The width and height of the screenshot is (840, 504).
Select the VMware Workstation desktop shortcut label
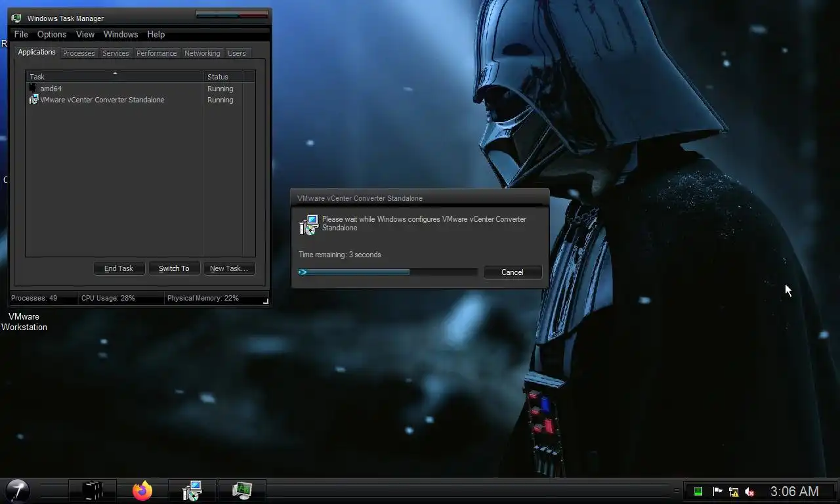(x=24, y=322)
